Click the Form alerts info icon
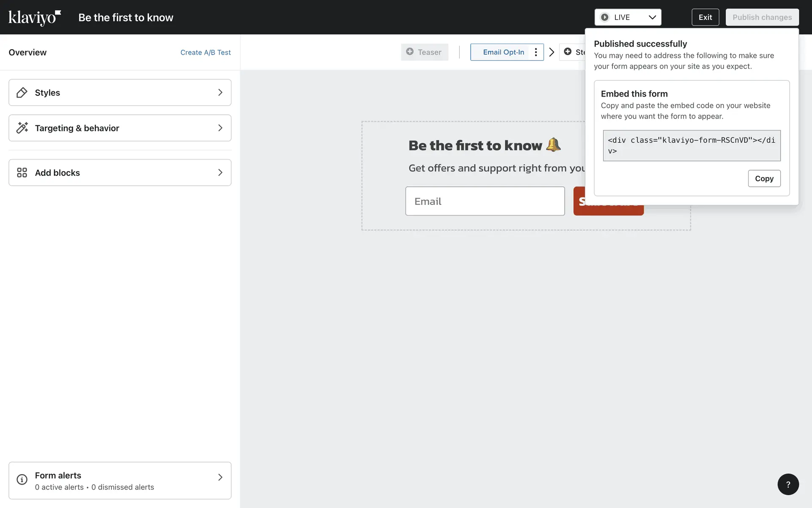 (x=22, y=480)
